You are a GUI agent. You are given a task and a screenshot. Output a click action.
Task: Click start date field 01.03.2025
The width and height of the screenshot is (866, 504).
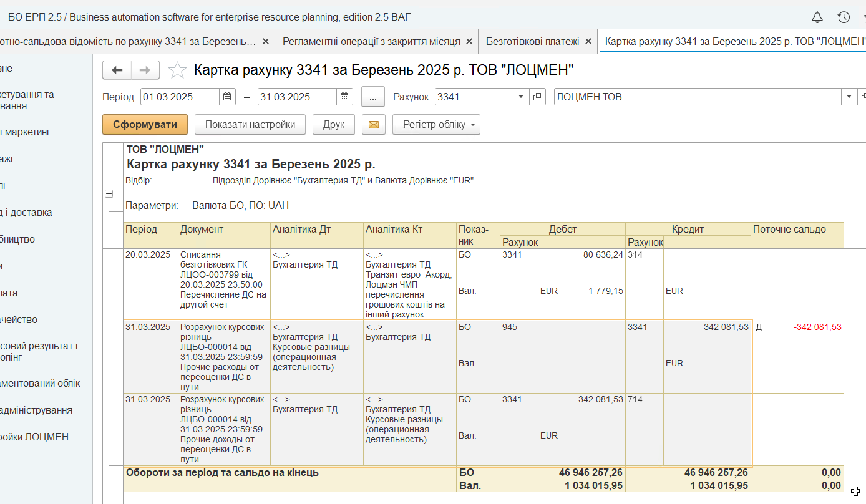coord(180,97)
